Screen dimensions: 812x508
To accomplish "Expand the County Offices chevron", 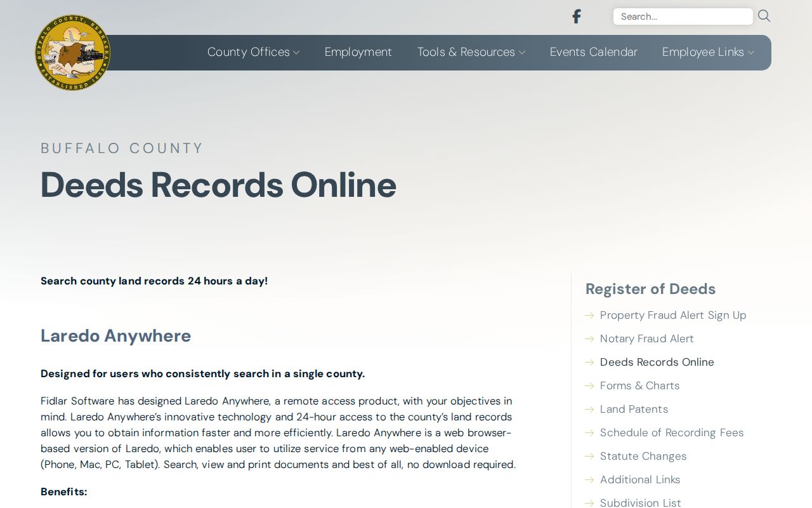I will point(296,53).
